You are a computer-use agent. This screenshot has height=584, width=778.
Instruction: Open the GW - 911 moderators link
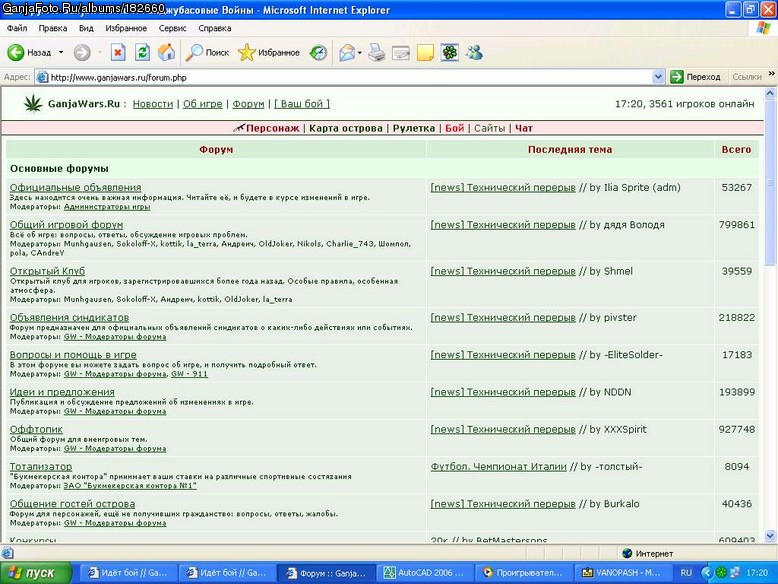(x=189, y=374)
